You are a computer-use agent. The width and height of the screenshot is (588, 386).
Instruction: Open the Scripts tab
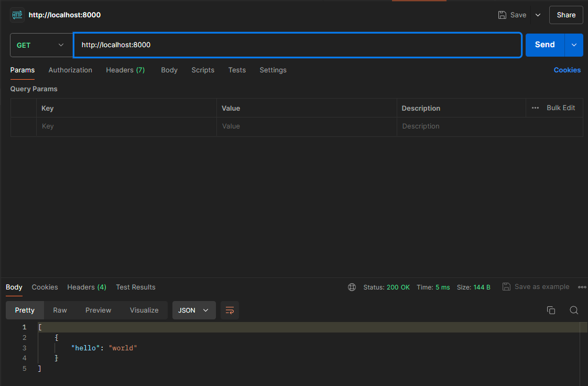203,70
